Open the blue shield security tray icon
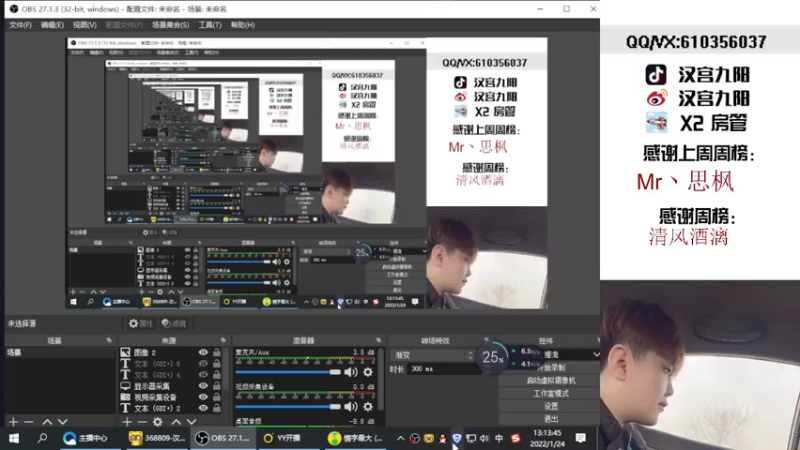The image size is (800, 450). (x=457, y=438)
